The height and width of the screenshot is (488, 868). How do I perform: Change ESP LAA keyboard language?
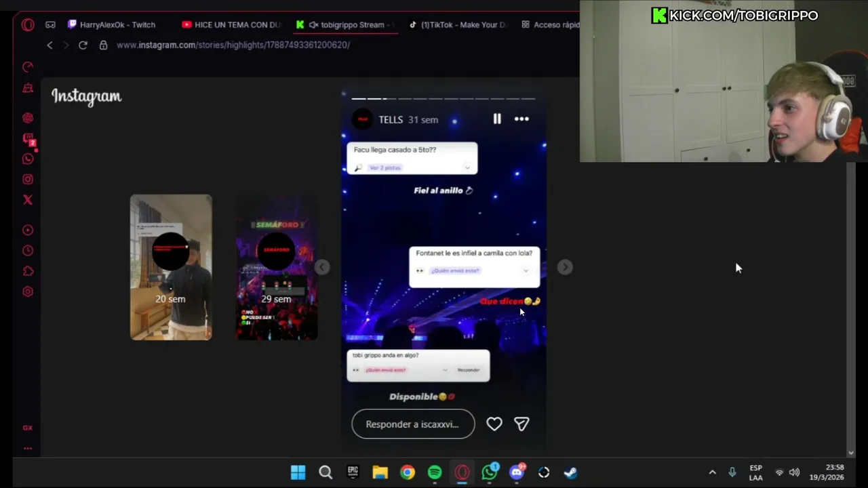[x=755, y=472]
